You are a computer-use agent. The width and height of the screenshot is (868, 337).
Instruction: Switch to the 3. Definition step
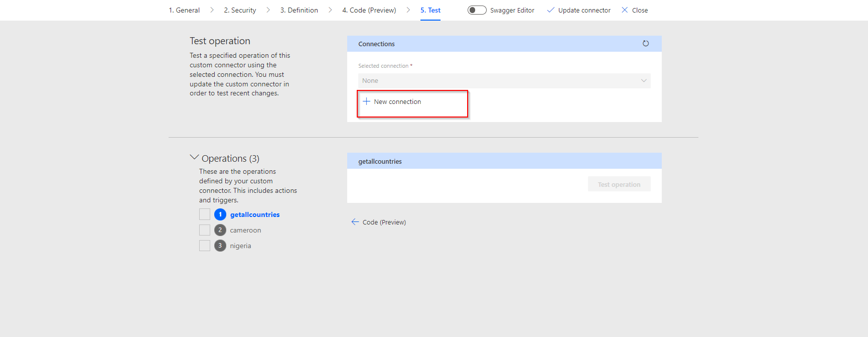pos(299,10)
